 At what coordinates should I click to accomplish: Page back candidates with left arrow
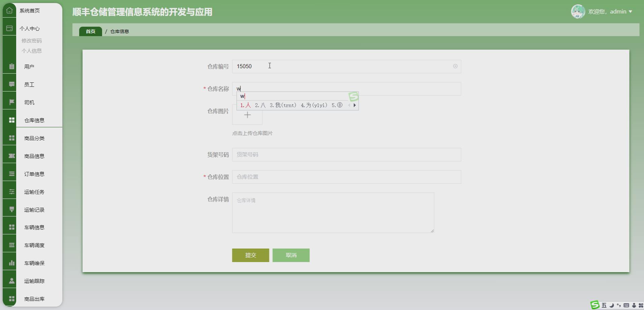[x=349, y=105]
